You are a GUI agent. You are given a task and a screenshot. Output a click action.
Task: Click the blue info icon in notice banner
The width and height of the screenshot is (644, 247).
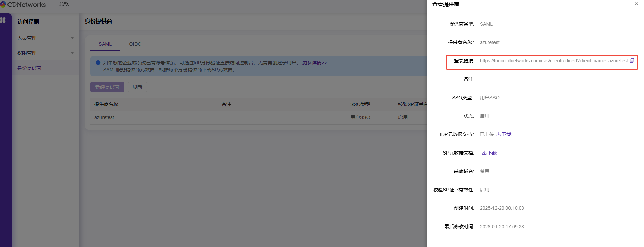98,63
